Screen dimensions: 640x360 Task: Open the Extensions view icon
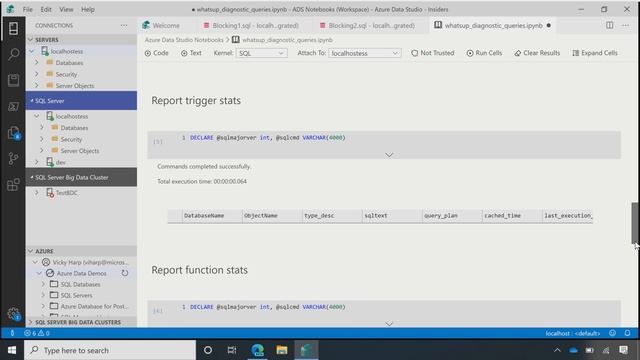pos(13,184)
